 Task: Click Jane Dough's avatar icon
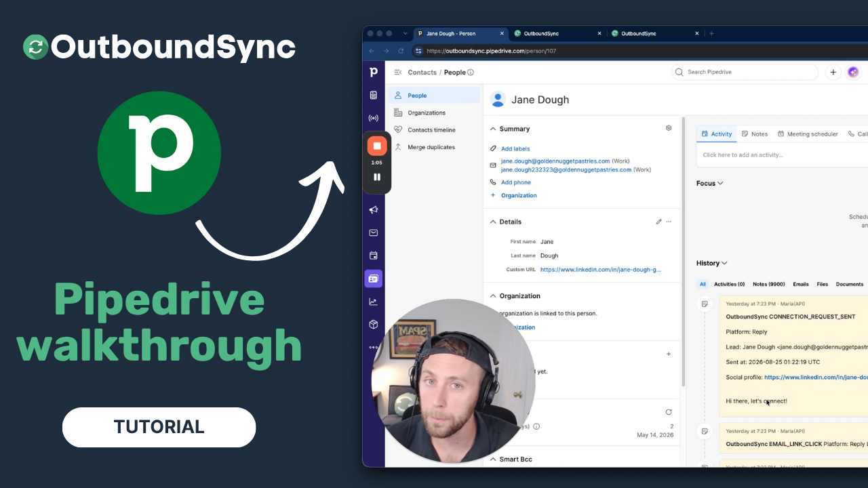(x=498, y=100)
